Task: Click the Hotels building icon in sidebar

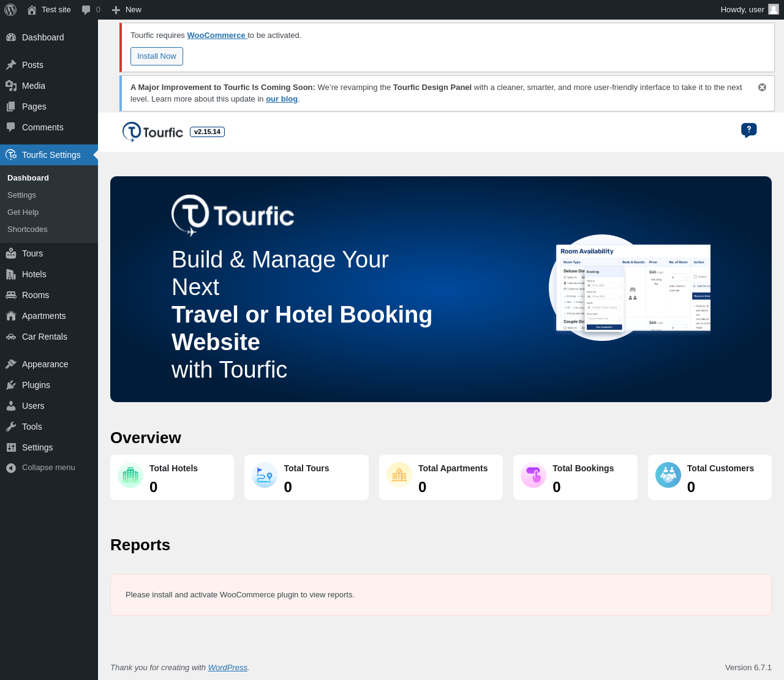Action: click(11, 274)
